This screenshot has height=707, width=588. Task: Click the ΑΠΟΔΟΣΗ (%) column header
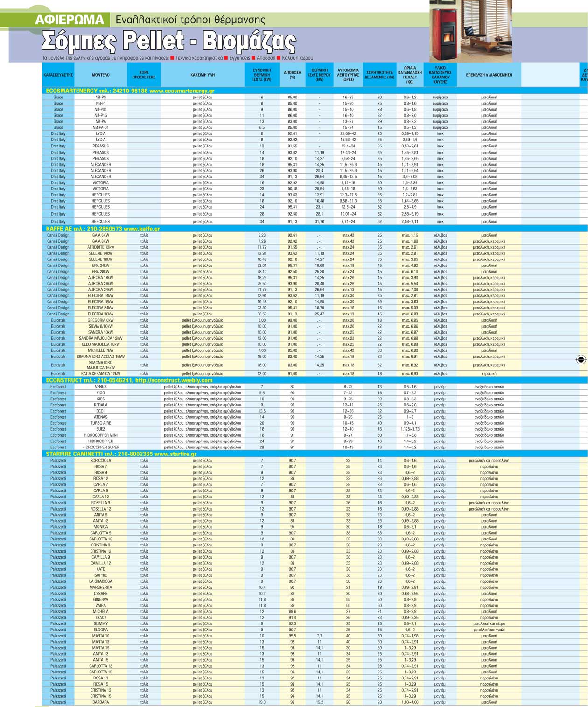point(293,75)
